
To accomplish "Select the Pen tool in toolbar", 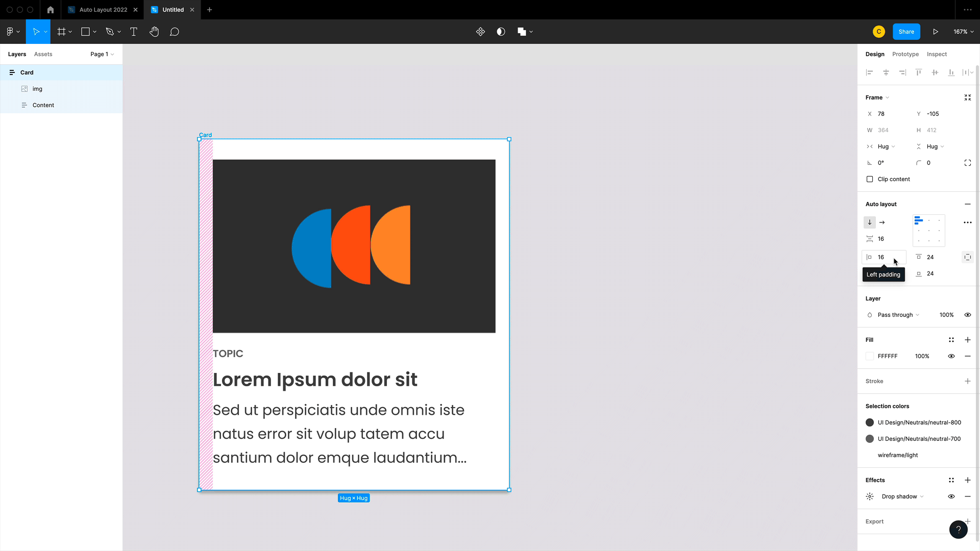I will click(110, 32).
